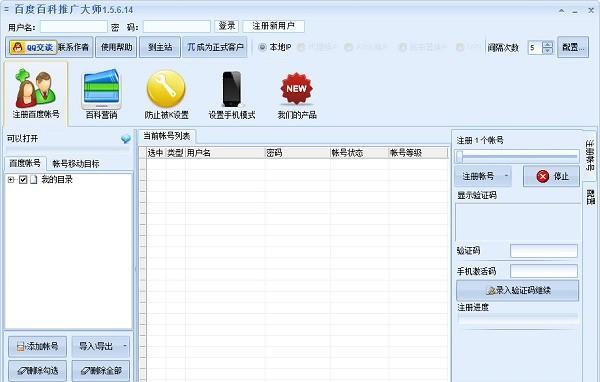Click the 删除勾选 button
This screenshot has width=600, height=382.
coord(38,370)
